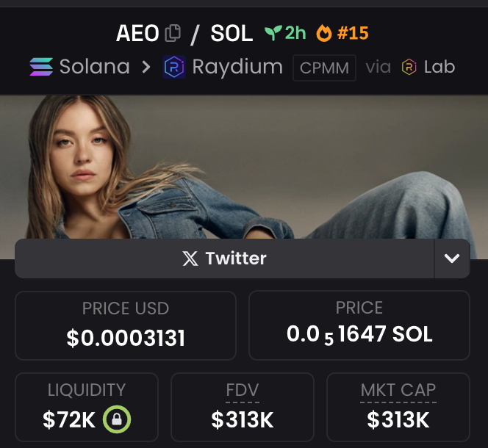Expand the socials dropdown chevron
This screenshot has height=448, width=488.
pyautogui.click(x=452, y=259)
